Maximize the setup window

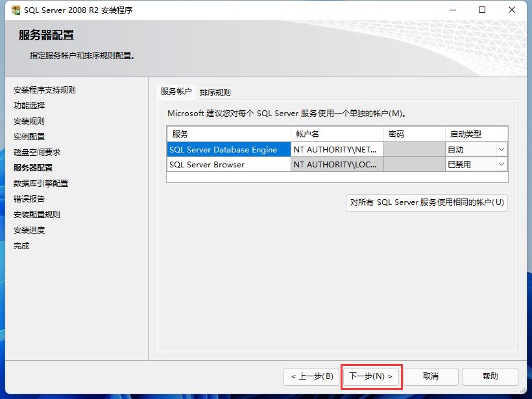(482, 10)
